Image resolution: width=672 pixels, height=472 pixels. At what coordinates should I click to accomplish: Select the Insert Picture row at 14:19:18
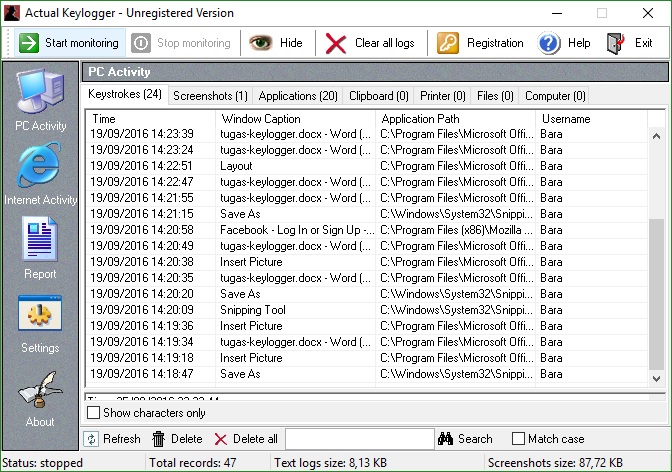pyautogui.click(x=367, y=358)
